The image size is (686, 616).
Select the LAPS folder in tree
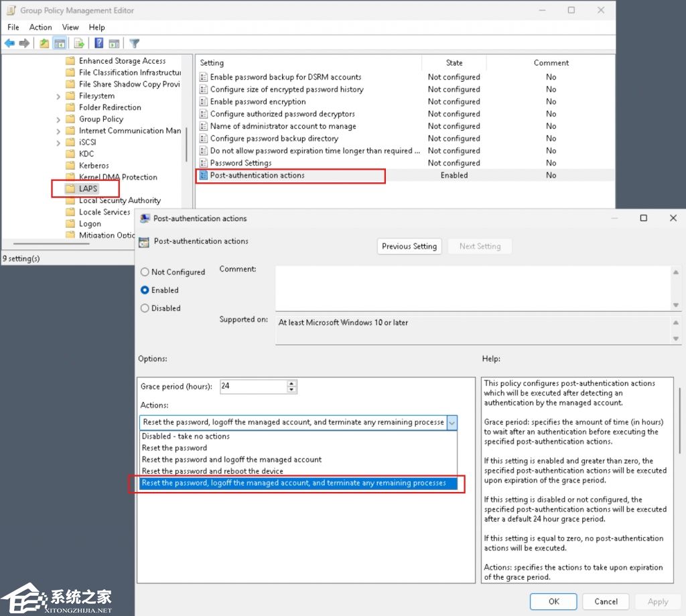[88, 189]
